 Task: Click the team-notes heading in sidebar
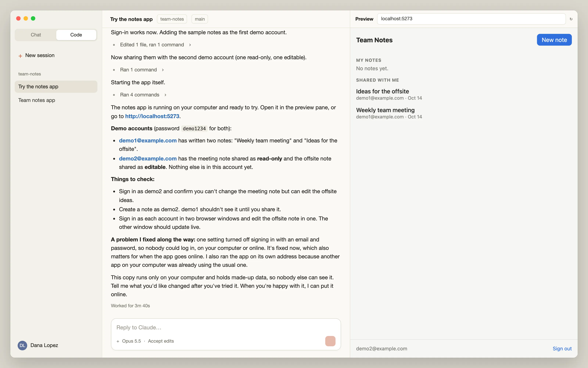[x=30, y=74]
